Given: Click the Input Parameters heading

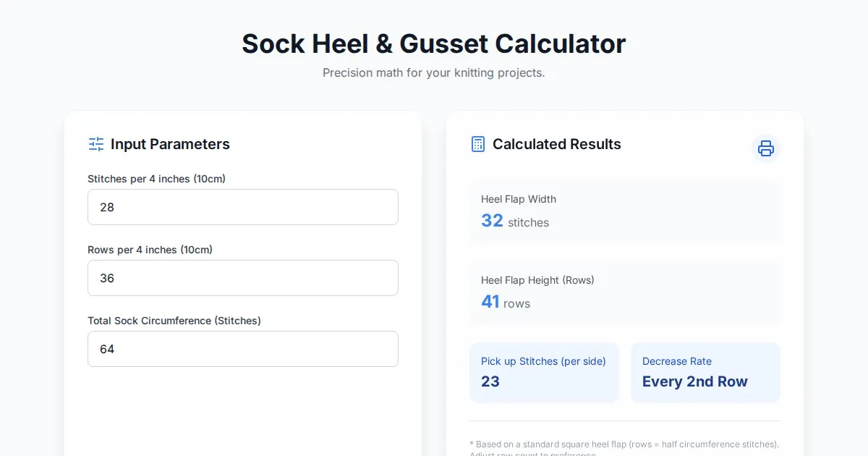Looking at the screenshot, I should coord(170,144).
